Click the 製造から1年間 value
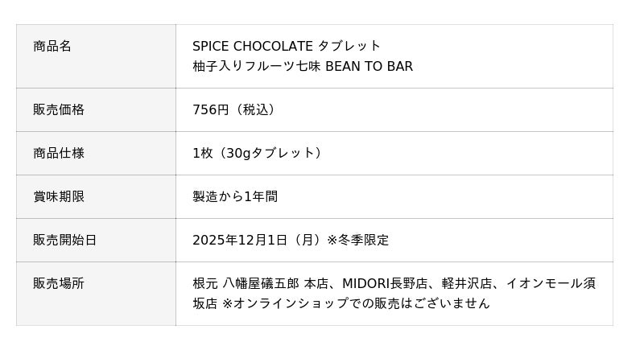 [235, 196]
